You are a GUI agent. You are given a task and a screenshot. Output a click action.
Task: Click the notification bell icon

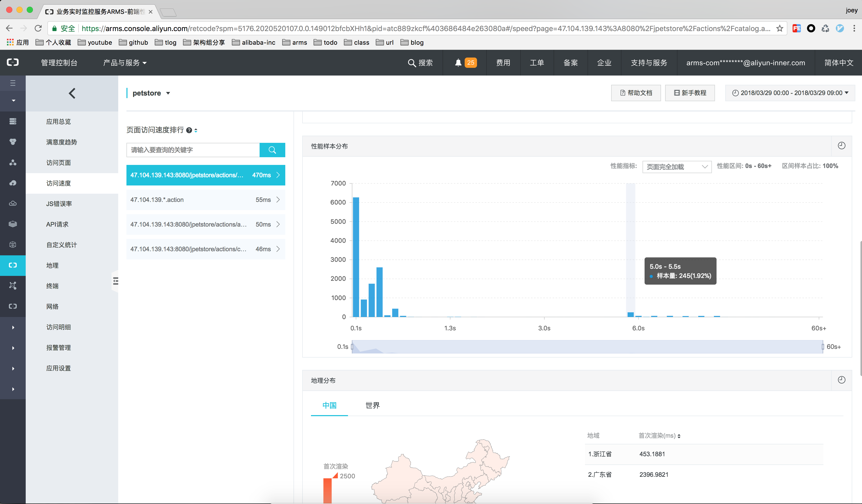click(x=458, y=63)
